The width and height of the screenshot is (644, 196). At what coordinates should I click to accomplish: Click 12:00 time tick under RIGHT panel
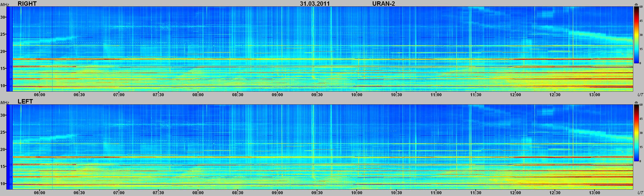[x=515, y=95]
